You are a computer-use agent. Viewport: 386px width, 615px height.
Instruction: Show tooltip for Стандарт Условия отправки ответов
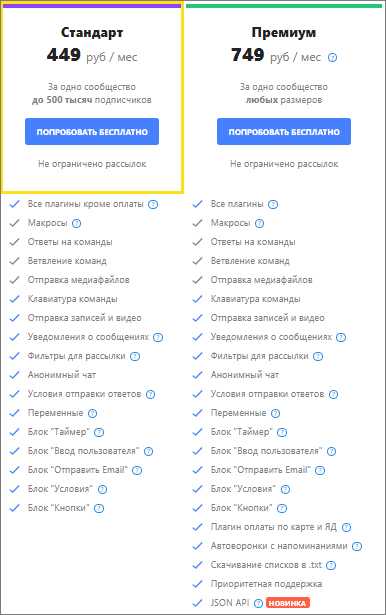pos(150,395)
